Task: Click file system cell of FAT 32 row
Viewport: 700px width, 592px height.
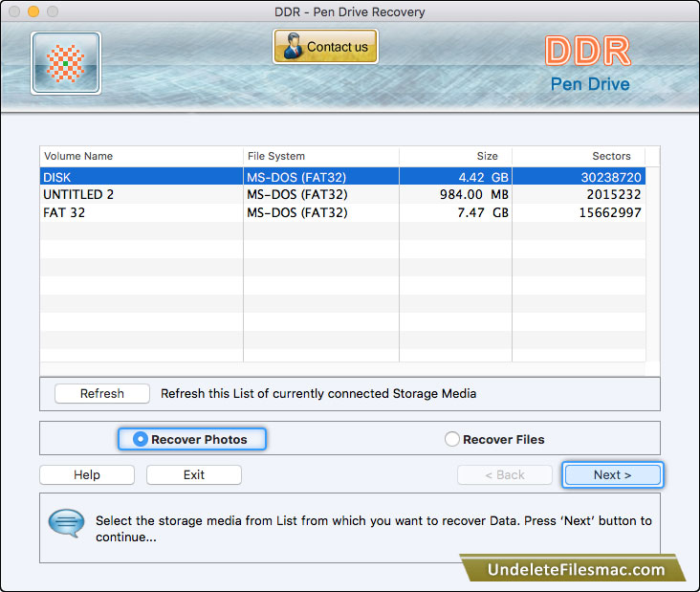Action: [321, 212]
